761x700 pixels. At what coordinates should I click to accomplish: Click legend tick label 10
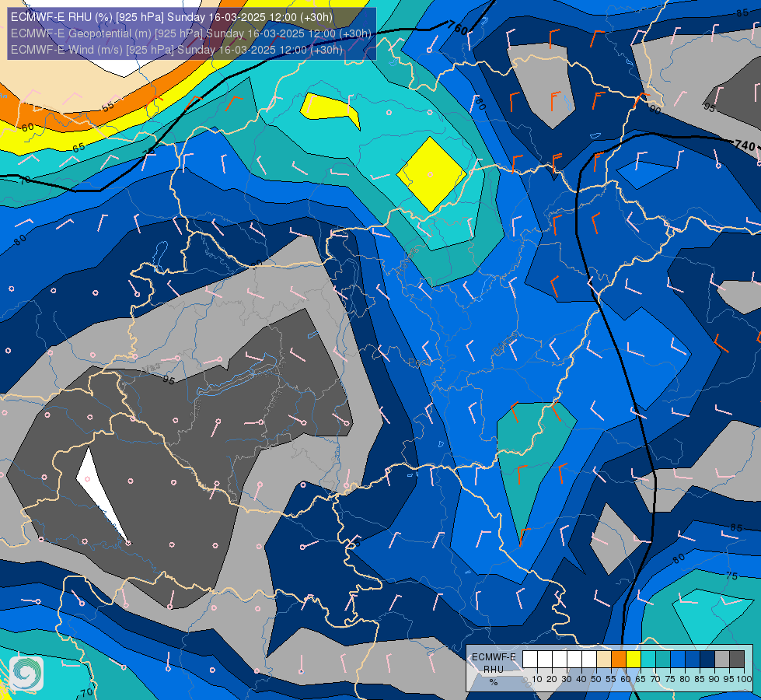[537, 679]
